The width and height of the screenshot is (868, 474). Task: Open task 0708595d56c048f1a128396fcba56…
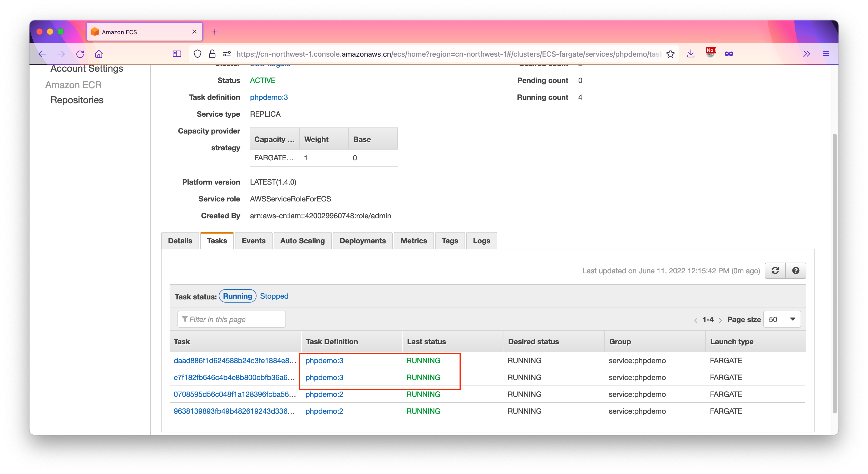click(x=235, y=394)
